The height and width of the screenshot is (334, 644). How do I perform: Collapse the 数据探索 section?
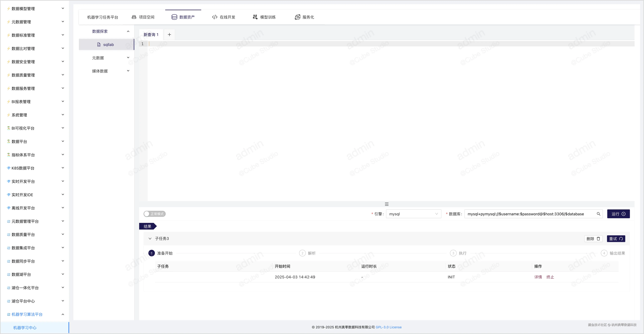[128, 31]
